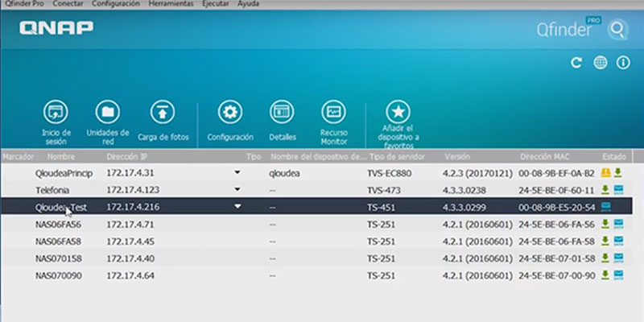Click green download icon for QioudeaPrincip

pos(617,173)
